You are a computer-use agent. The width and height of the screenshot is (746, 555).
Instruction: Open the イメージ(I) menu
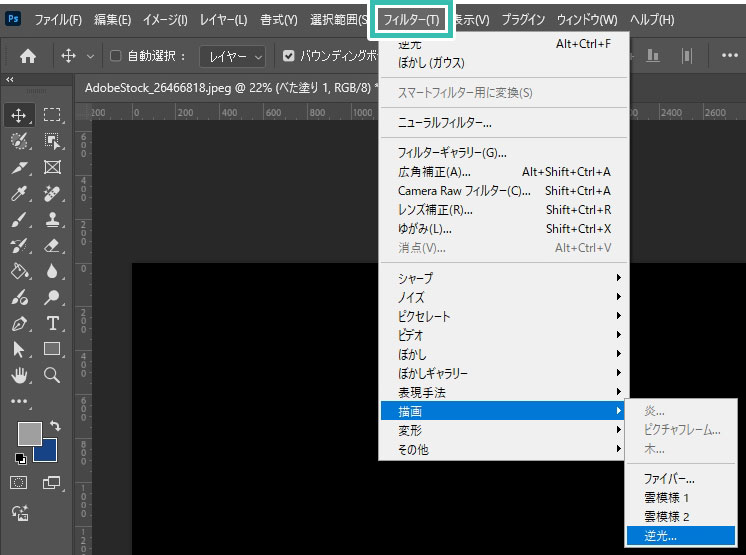point(165,20)
